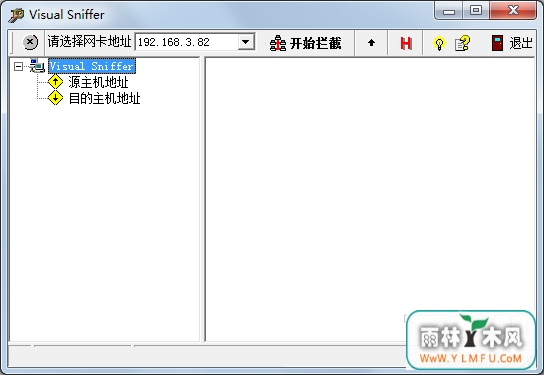Open the network card address dropdown arrow
Viewport: 544px width, 375px height.
pyautogui.click(x=246, y=42)
